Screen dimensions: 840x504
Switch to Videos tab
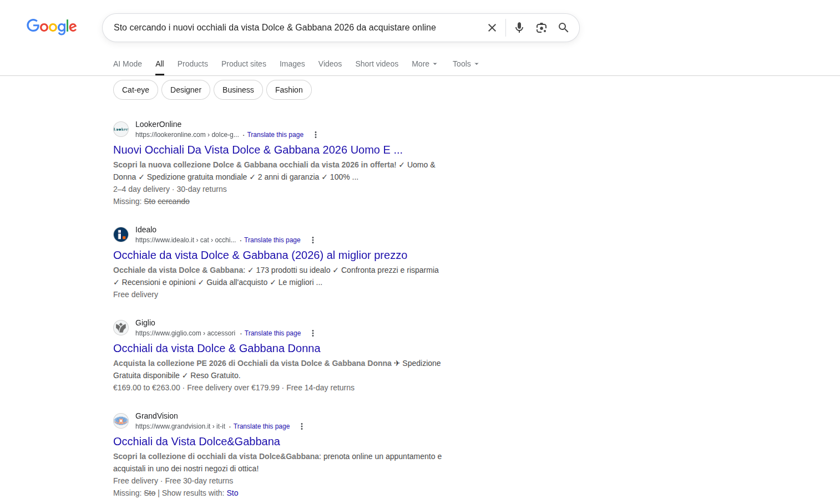330,64
